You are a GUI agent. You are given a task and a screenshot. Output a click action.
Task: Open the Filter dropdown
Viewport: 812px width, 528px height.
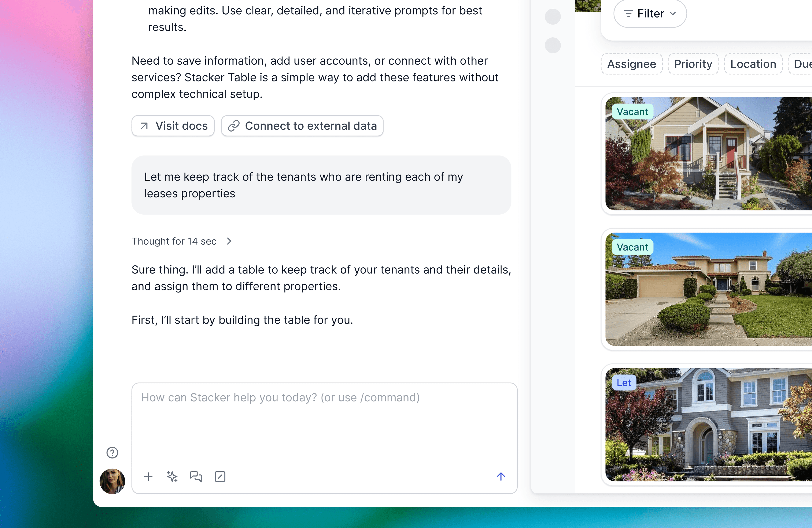pyautogui.click(x=650, y=14)
